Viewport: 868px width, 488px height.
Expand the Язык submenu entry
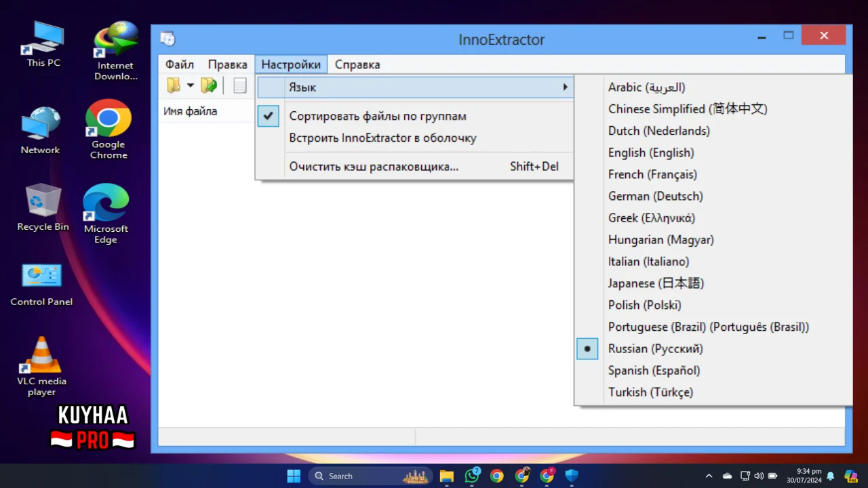pos(414,87)
